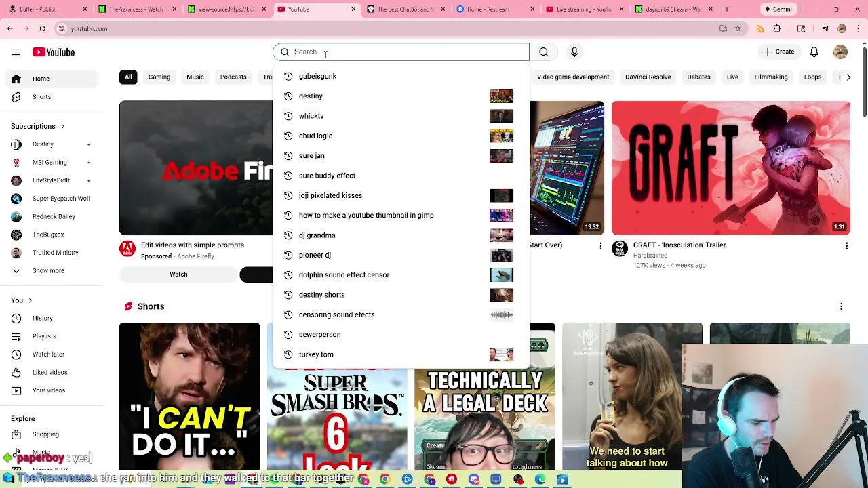Click the YouTube logo
The image size is (868, 488).
pos(53,52)
